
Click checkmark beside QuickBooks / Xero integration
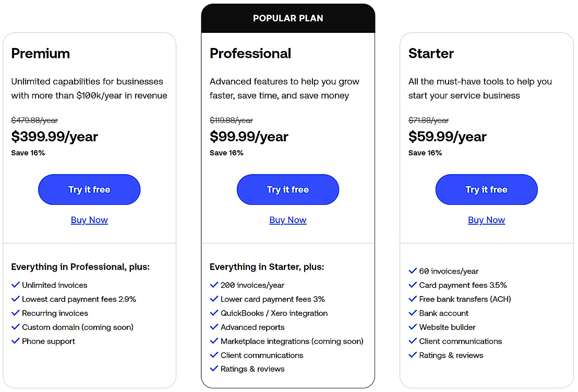(214, 313)
